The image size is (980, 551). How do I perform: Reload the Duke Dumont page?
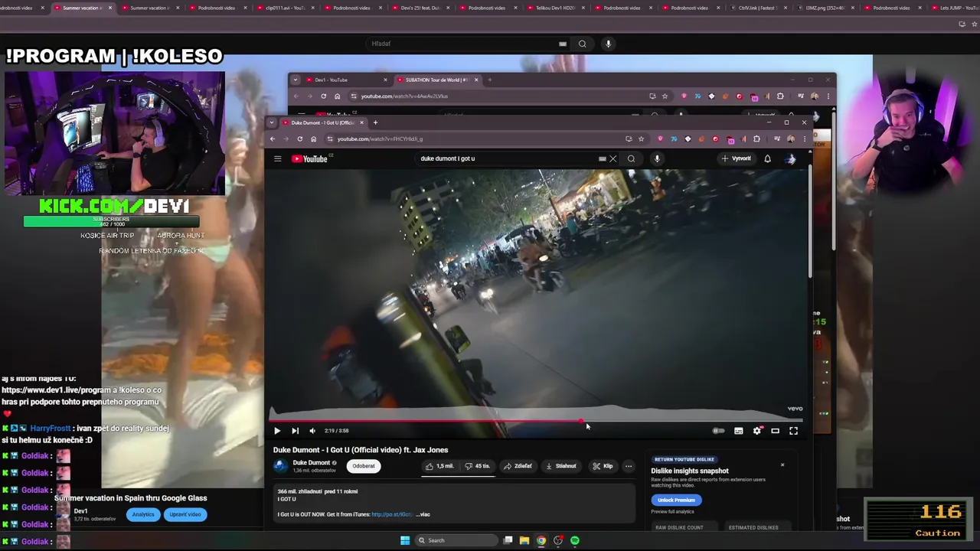pyautogui.click(x=299, y=139)
